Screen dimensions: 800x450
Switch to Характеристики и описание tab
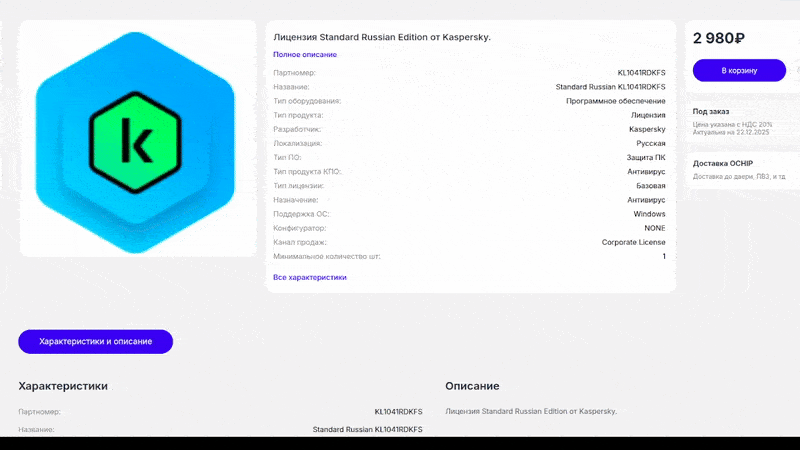95,341
